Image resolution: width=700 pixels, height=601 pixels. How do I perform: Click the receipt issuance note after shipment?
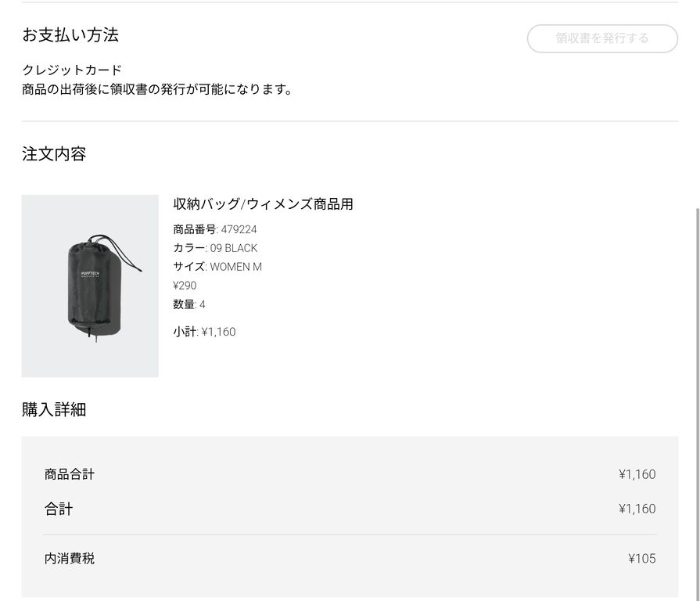pos(157,89)
